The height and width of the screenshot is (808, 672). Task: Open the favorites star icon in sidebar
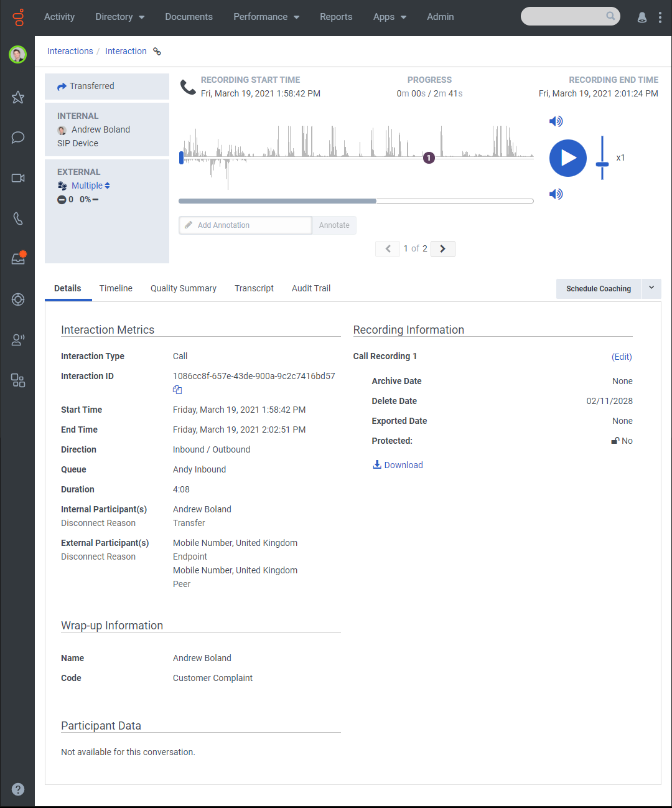18,97
